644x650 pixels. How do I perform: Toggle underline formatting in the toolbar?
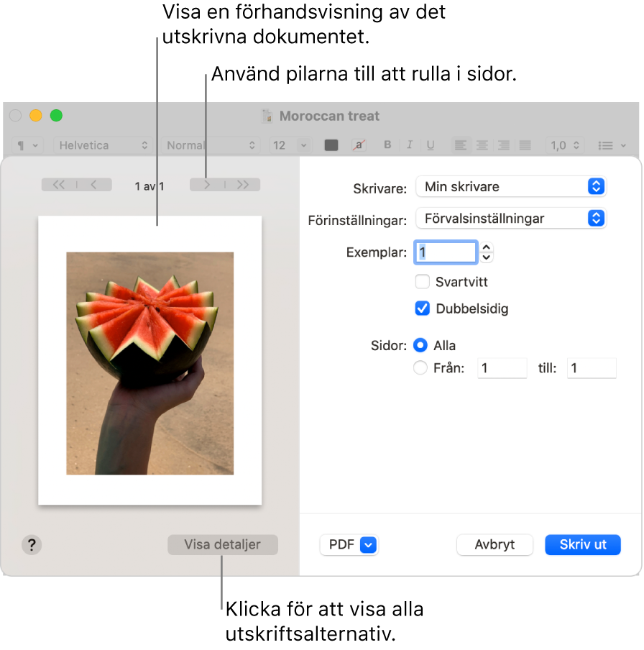(x=431, y=145)
